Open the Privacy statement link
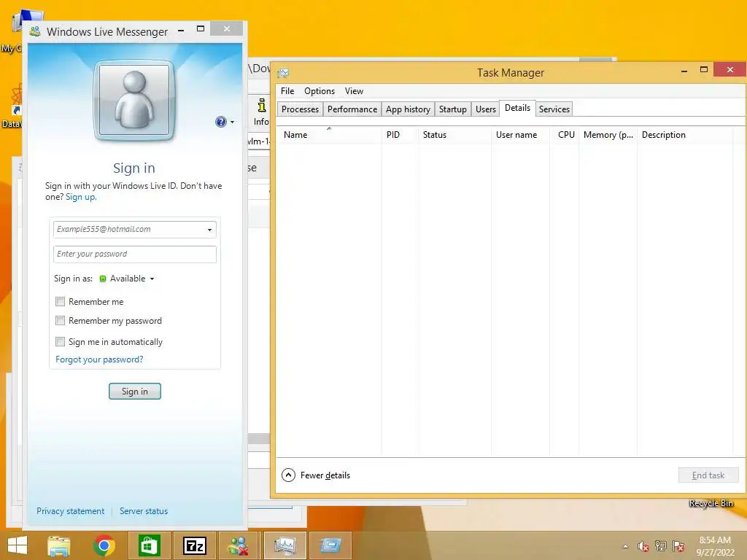Image resolution: width=747 pixels, height=560 pixels. click(70, 511)
